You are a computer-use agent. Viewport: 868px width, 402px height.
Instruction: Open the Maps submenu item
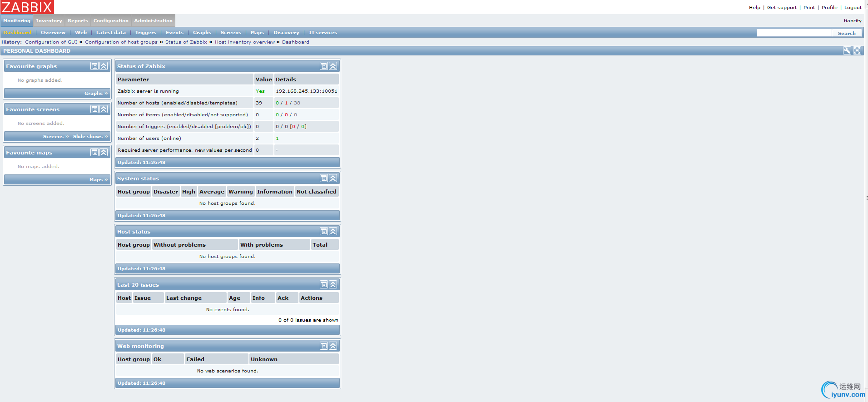[x=257, y=33]
